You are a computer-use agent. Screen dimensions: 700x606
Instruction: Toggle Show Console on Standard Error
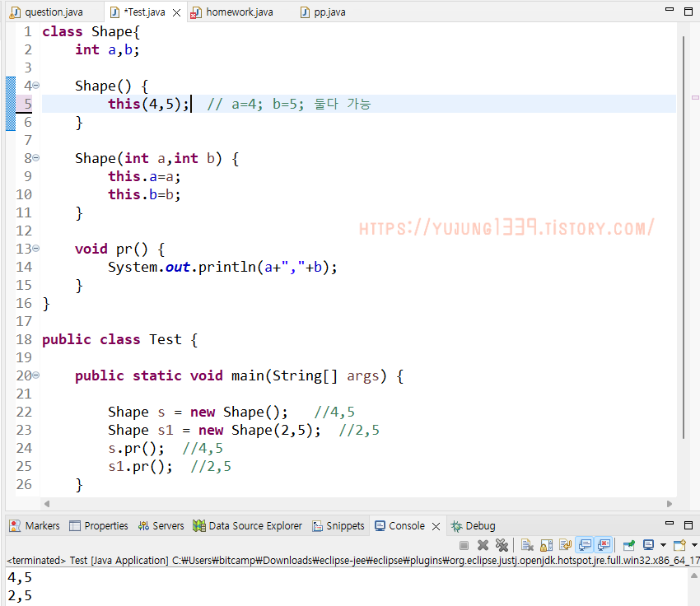point(604,545)
